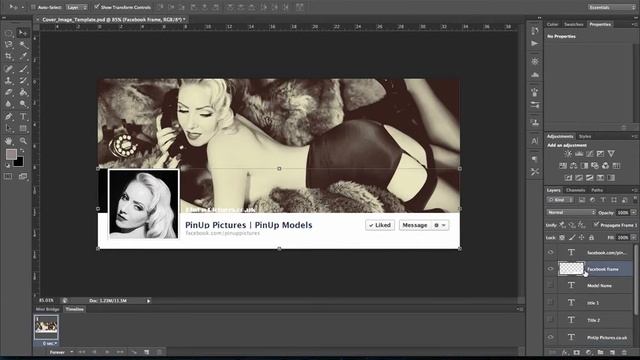This screenshot has width=640, height=360.
Task: Change the screen mode icon
Action: (x=23, y=176)
